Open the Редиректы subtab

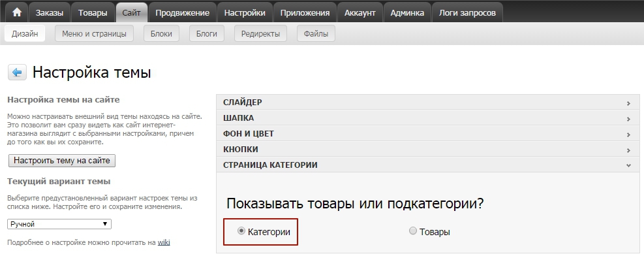260,34
